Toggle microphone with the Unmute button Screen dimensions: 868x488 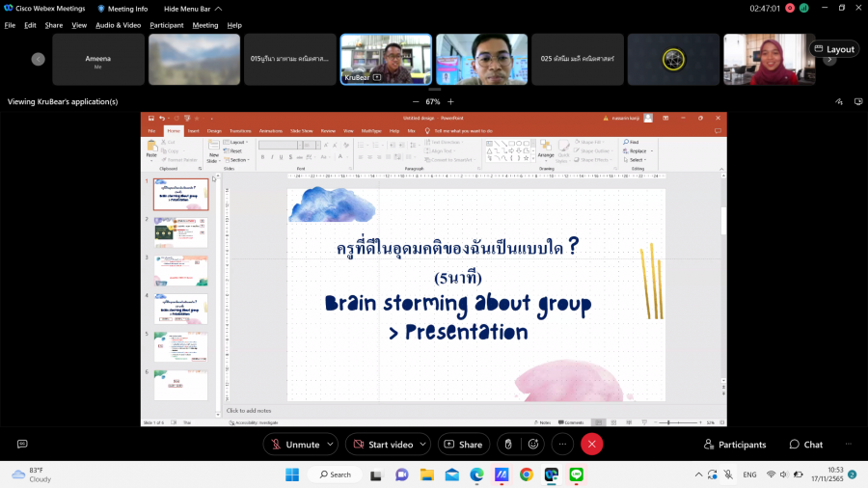[x=294, y=444]
